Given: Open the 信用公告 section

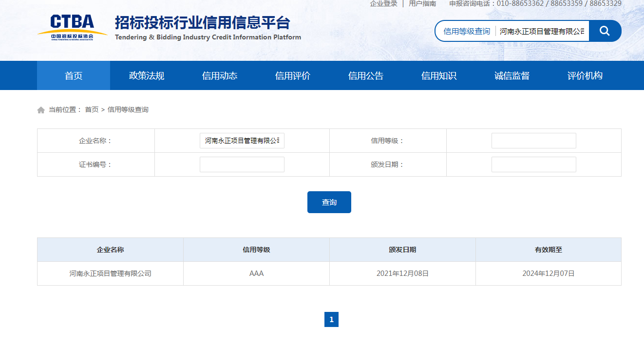Looking at the screenshot, I should coord(366,75).
